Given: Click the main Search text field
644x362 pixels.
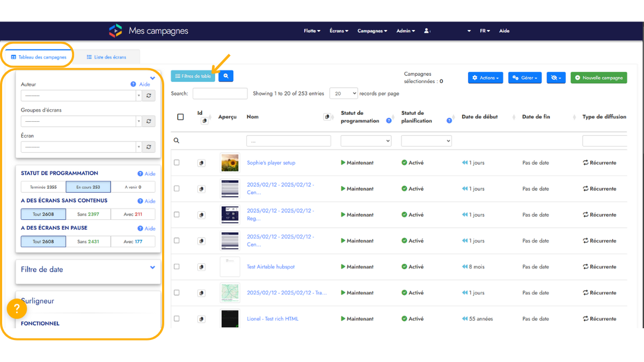Looking at the screenshot, I should pos(219,93).
